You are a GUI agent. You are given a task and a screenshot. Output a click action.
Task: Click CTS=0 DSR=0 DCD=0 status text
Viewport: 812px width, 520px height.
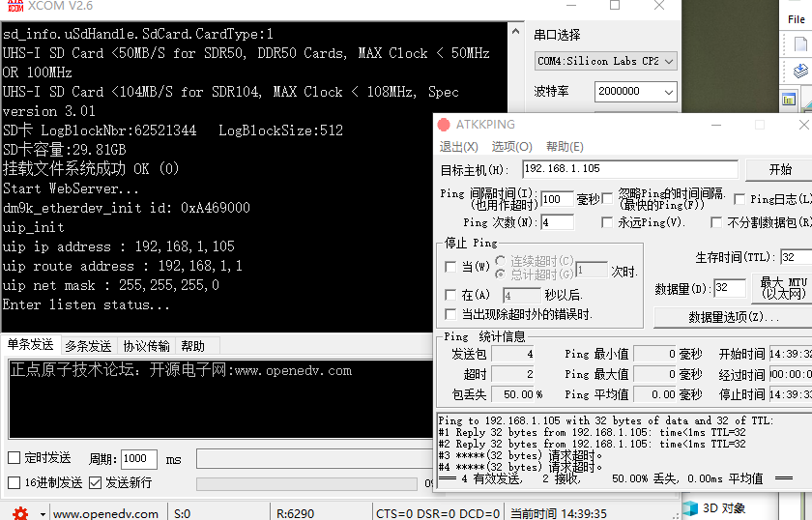[x=438, y=514]
